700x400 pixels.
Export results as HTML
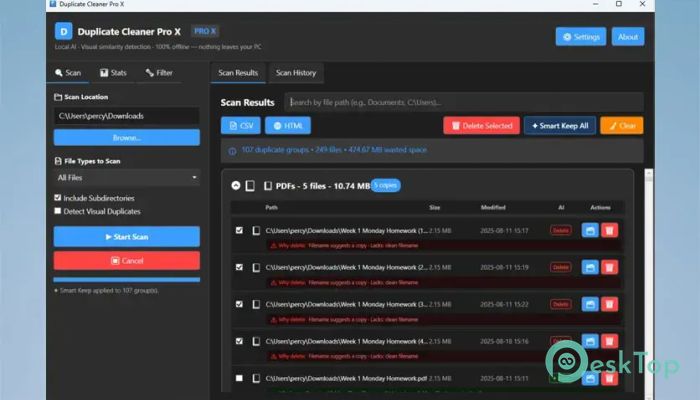(288, 126)
